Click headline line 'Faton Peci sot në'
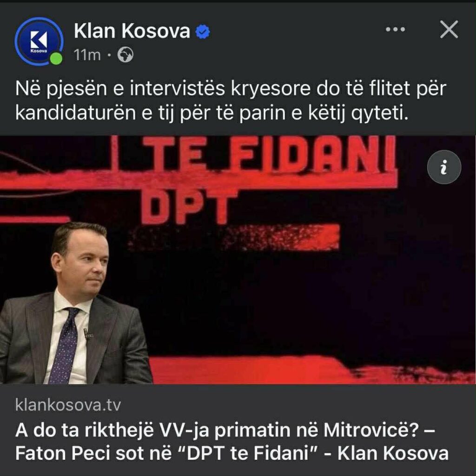The height and width of the screenshot is (476, 476). [x=93, y=454]
